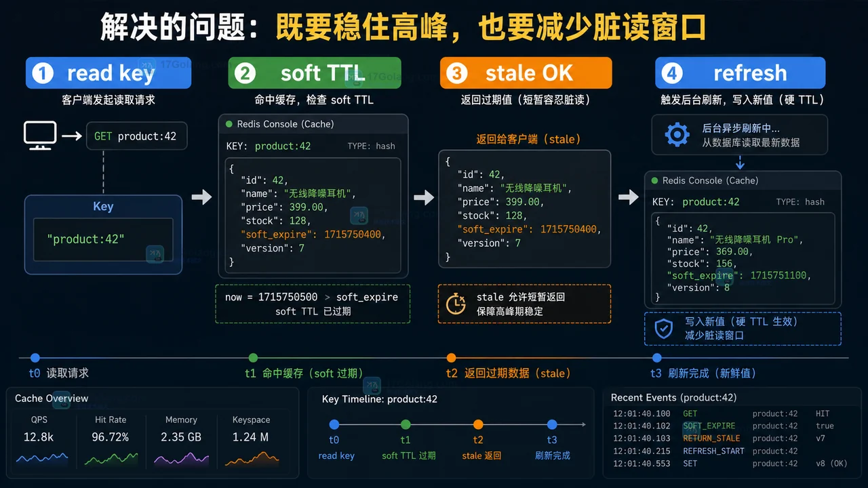
Task: Click the GET product:42 command box
Action: click(136, 136)
